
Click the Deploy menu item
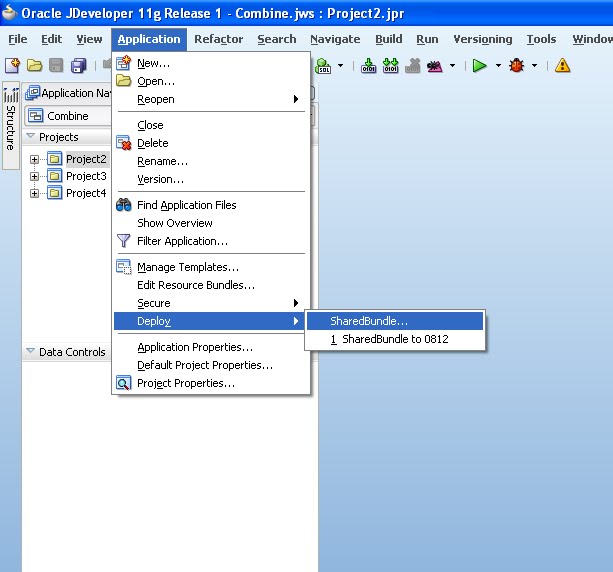point(210,321)
